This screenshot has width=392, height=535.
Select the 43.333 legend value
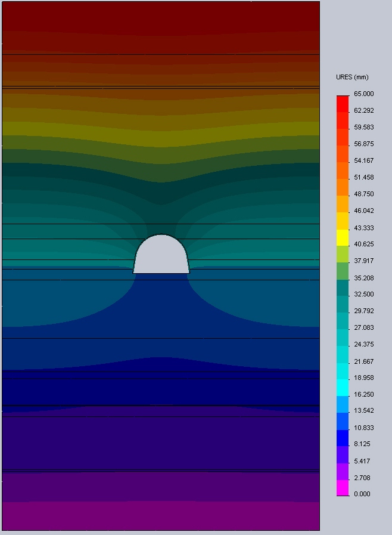[364, 228]
